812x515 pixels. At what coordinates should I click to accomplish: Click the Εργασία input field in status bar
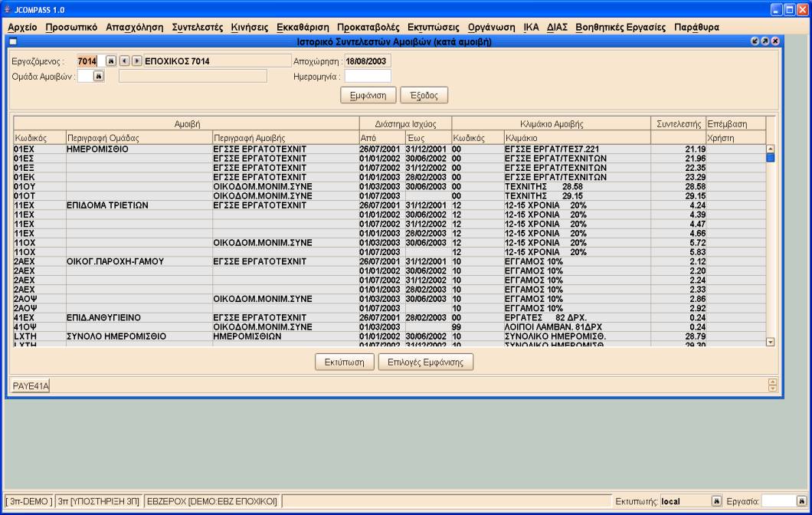778,501
